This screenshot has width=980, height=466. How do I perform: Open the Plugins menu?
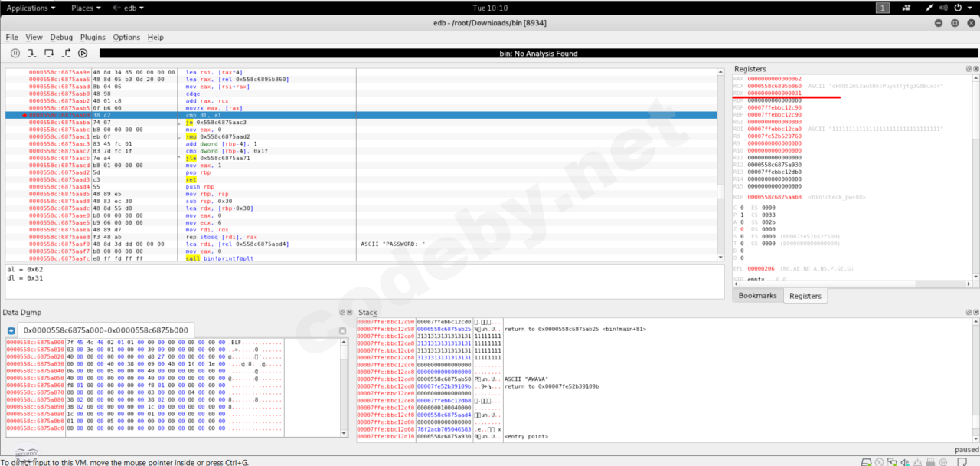tap(93, 37)
